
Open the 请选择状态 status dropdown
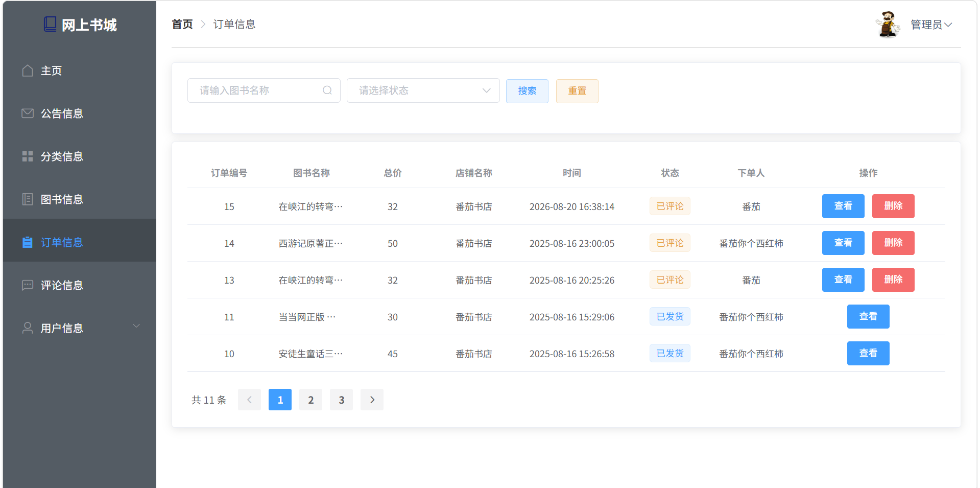point(423,90)
